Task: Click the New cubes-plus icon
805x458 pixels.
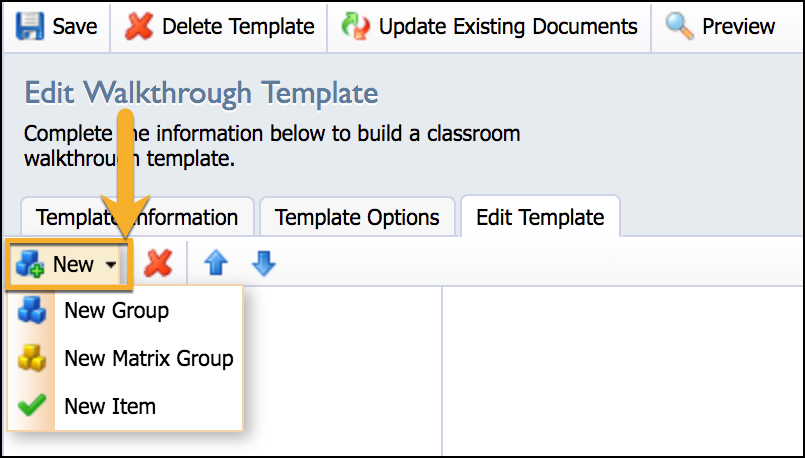Action: pyautogui.click(x=30, y=264)
